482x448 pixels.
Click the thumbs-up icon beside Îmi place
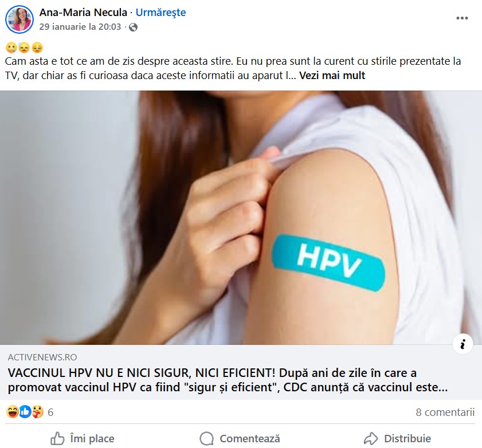pos(57,438)
